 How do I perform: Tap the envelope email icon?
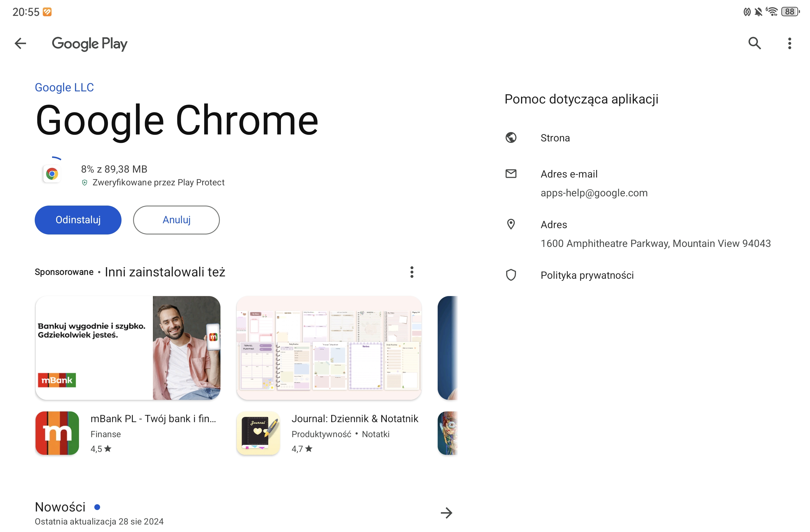coord(511,174)
